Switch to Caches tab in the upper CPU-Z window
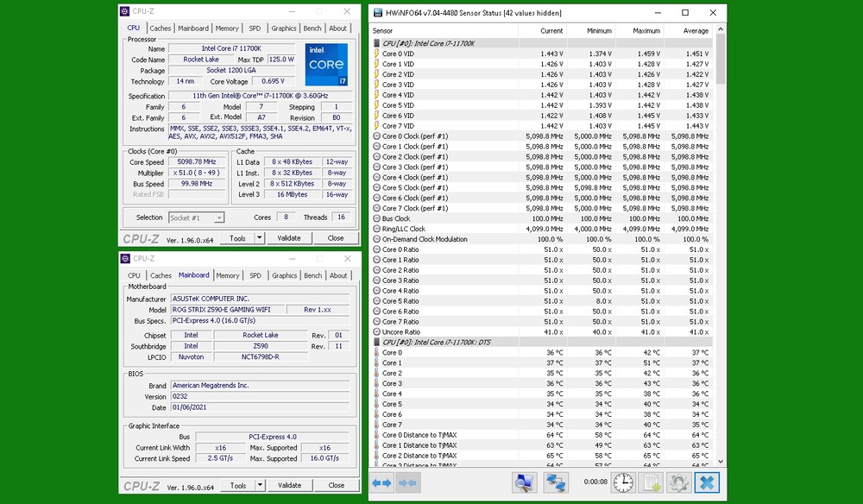 [x=161, y=28]
